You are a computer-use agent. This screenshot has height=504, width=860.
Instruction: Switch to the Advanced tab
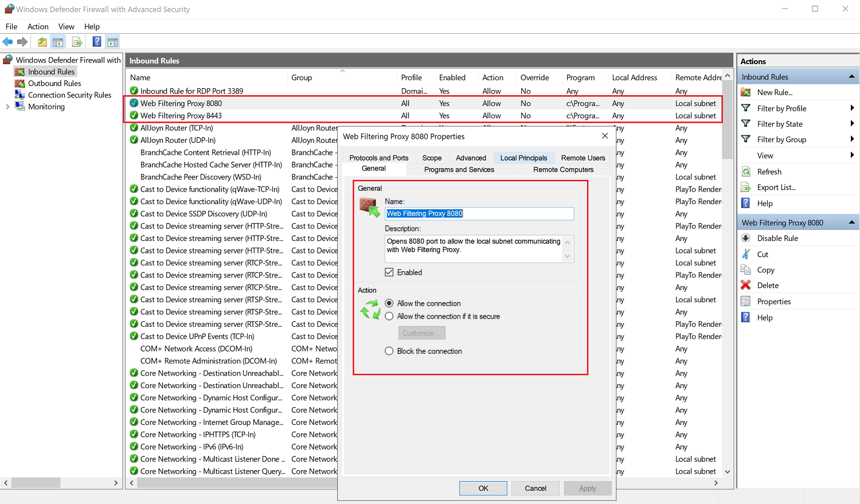point(471,158)
